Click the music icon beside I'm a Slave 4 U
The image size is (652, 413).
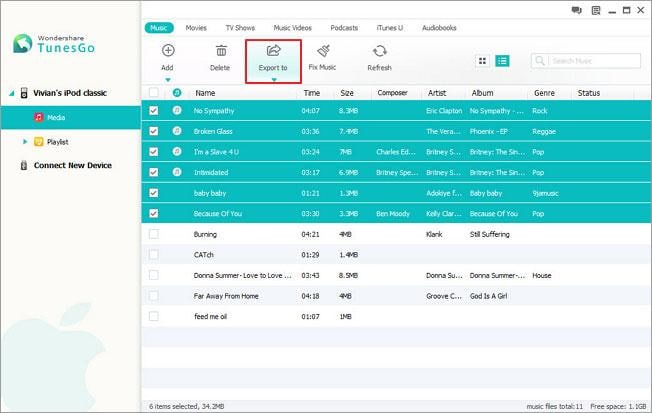pyautogui.click(x=177, y=151)
